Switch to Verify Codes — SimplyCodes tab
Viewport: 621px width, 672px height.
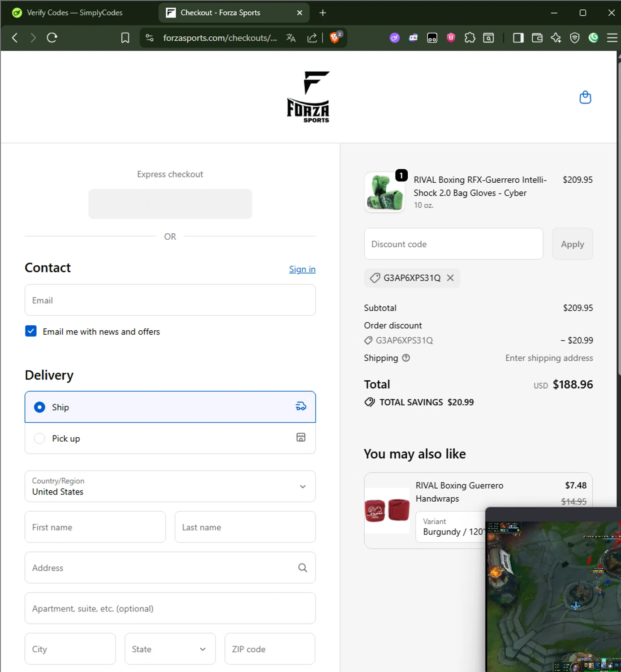[x=74, y=13]
